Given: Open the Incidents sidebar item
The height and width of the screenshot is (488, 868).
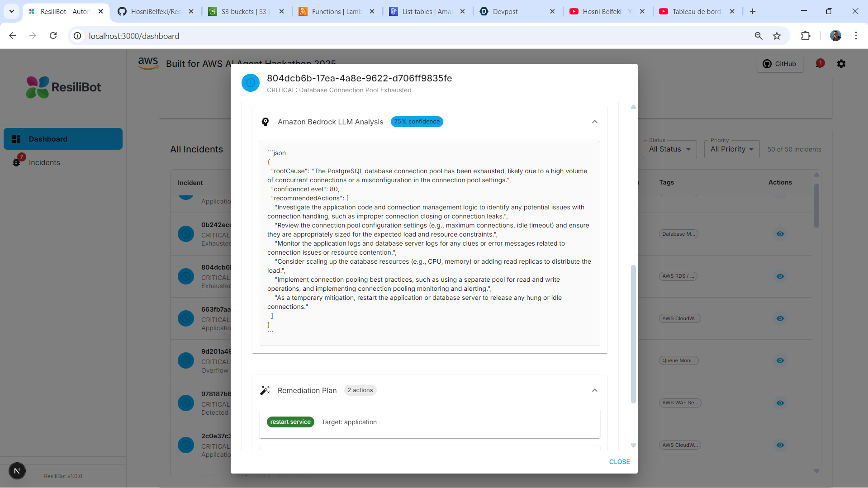Looking at the screenshot, I should (63, 162).
